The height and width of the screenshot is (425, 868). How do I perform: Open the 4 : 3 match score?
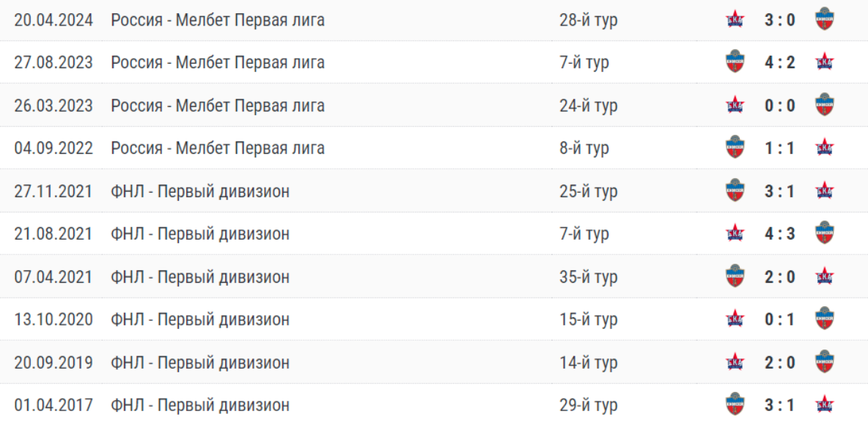click(x=780, y=234)
